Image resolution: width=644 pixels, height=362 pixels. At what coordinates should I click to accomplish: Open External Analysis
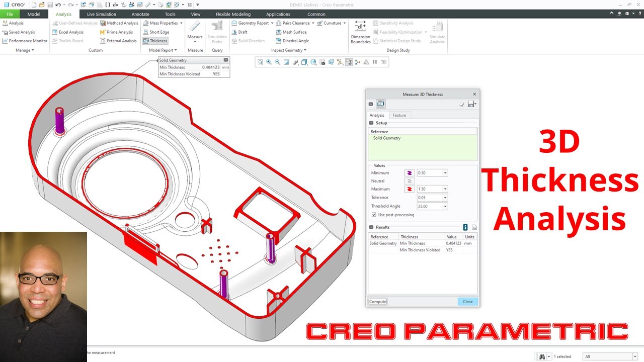(x=118, y=41)
